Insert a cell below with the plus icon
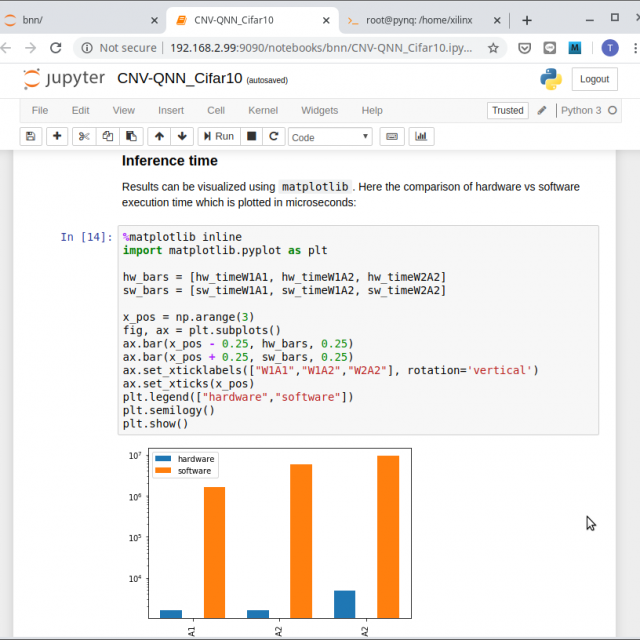 pos(57,136)
